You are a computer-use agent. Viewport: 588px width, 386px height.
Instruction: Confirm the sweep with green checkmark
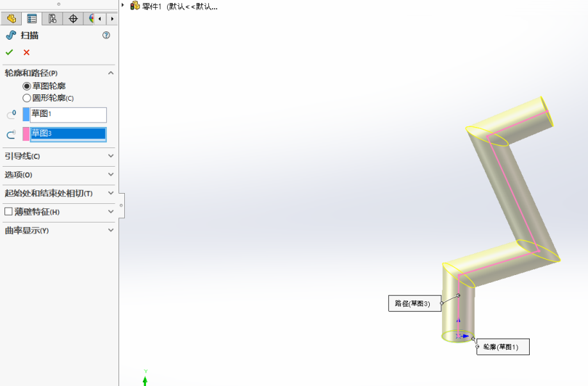point(10,52)
